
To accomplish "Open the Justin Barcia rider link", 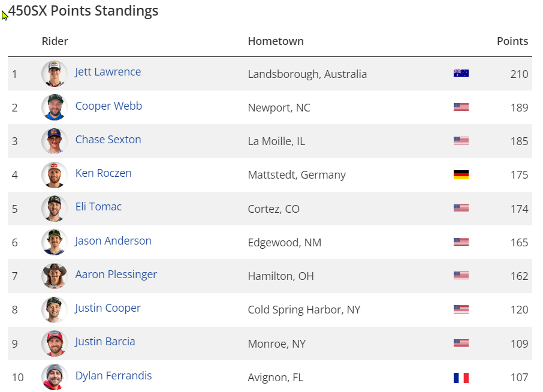I will (105, 342).
